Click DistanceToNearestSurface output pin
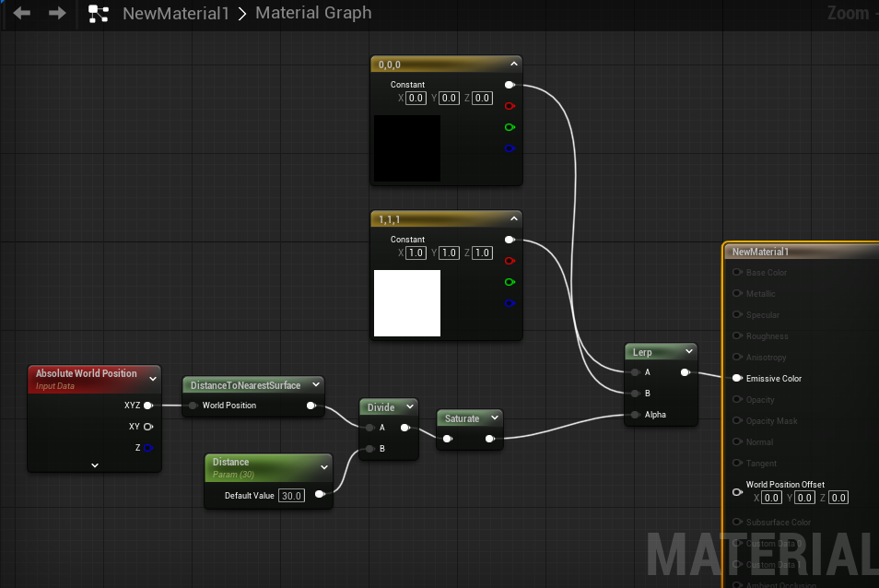 tap(311, 406)
